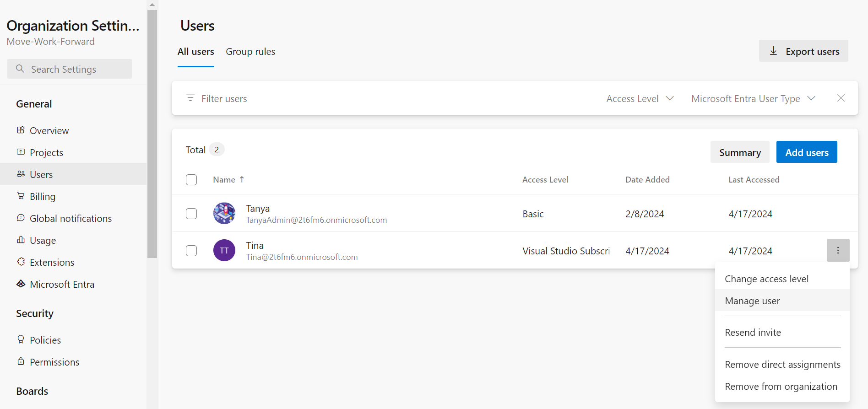This screenshot has height=409, width=868.
Task: Click Tina's more options ellipsis button
Action: [838, 250]
